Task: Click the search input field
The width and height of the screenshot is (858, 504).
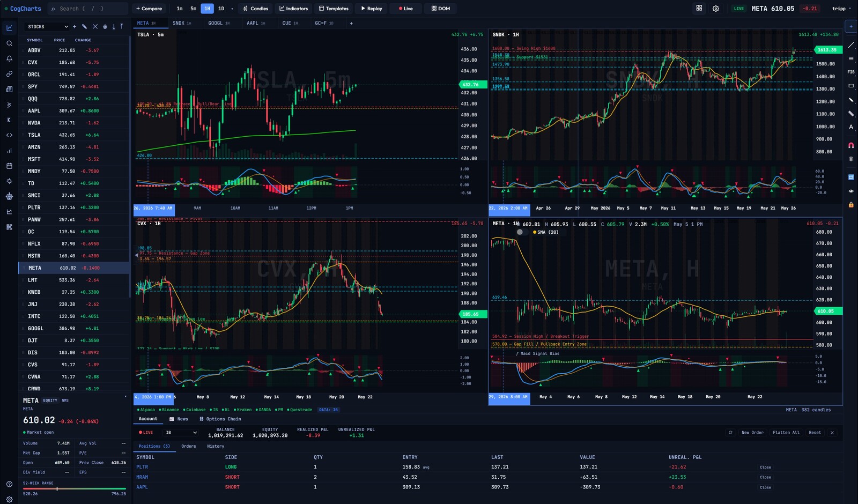Action: 87,9
